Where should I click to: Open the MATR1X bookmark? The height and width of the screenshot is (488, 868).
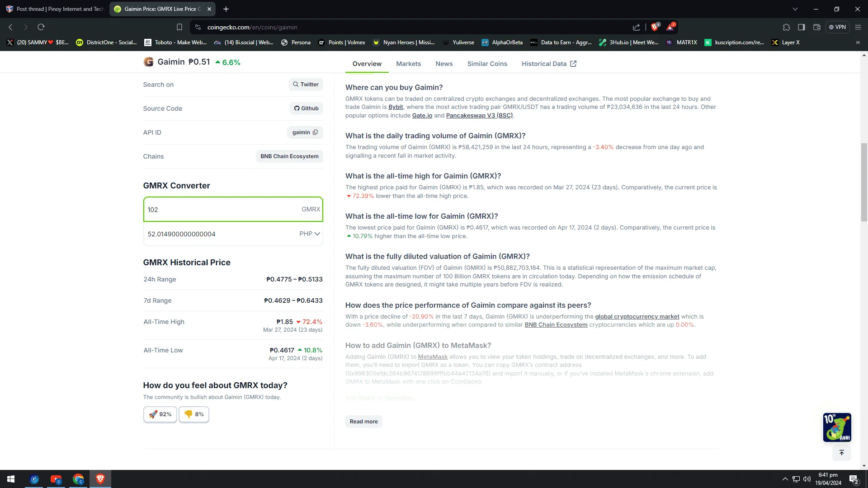point(682,42)
